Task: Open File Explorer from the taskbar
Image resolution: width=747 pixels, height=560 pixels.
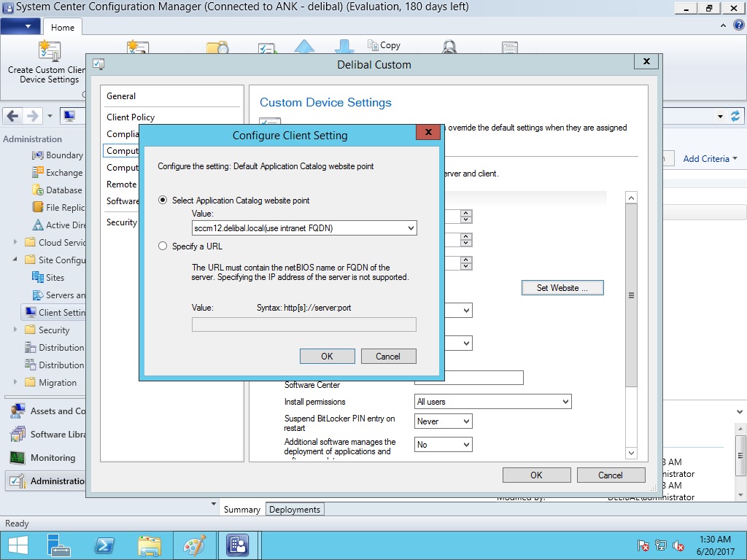Action: 149,545
